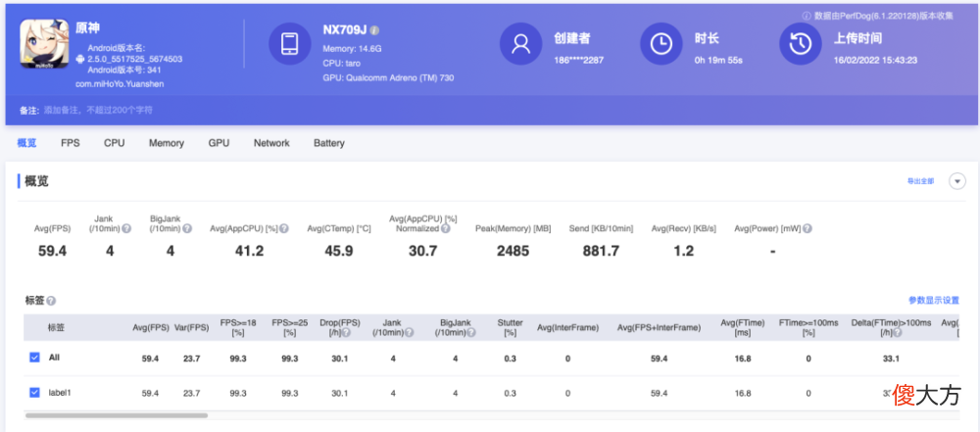Screen dimensions: 980x432
Task: Click the phone device icon
Action: point(290,44)
